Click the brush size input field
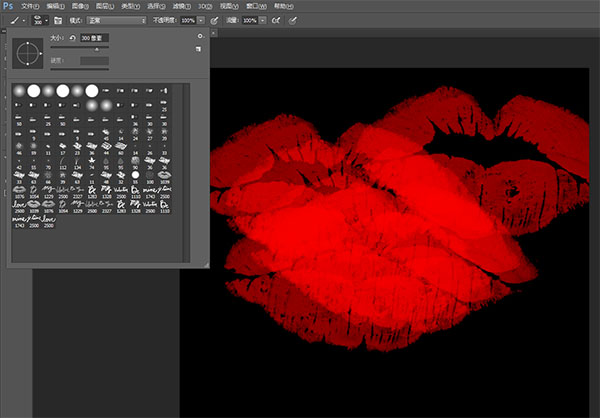The width and height of the screenshot is (600, 418). pos(94,38)
